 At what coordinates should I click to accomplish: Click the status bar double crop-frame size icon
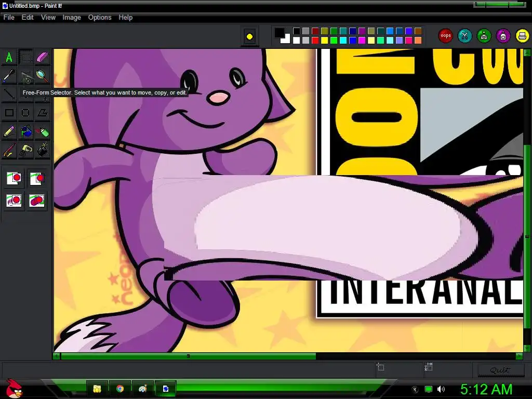(x=428, y=367)
